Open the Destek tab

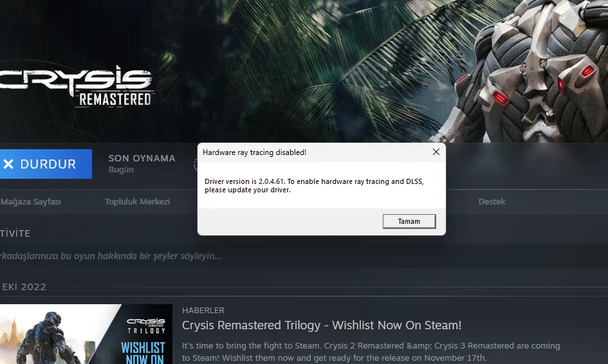tap(492, 201)
